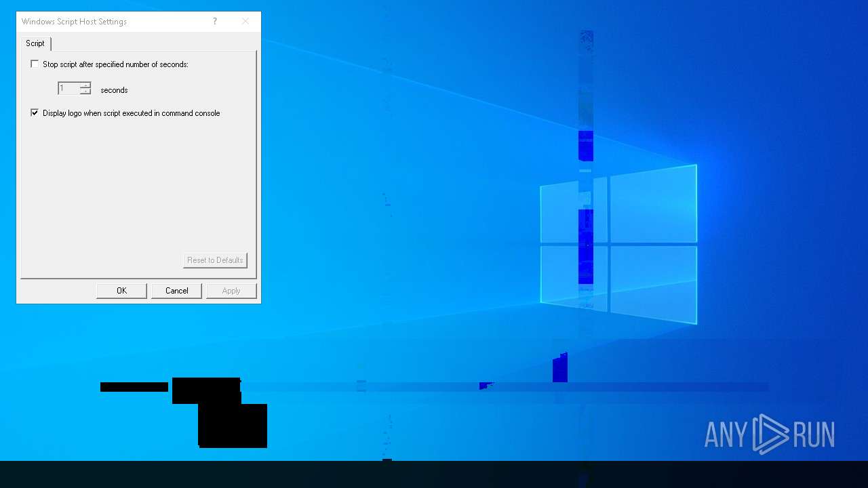
Task: Click the Reset to Defaults button
Action: 215,260
